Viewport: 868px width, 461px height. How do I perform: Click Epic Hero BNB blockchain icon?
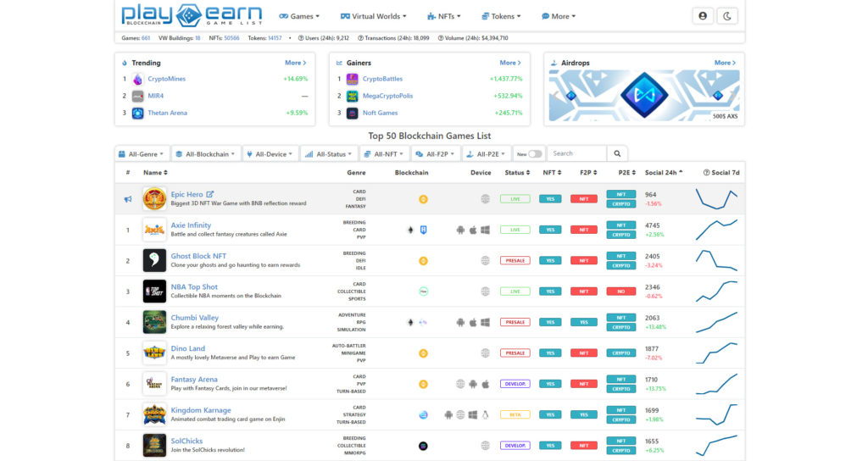(x=423, y=199)
